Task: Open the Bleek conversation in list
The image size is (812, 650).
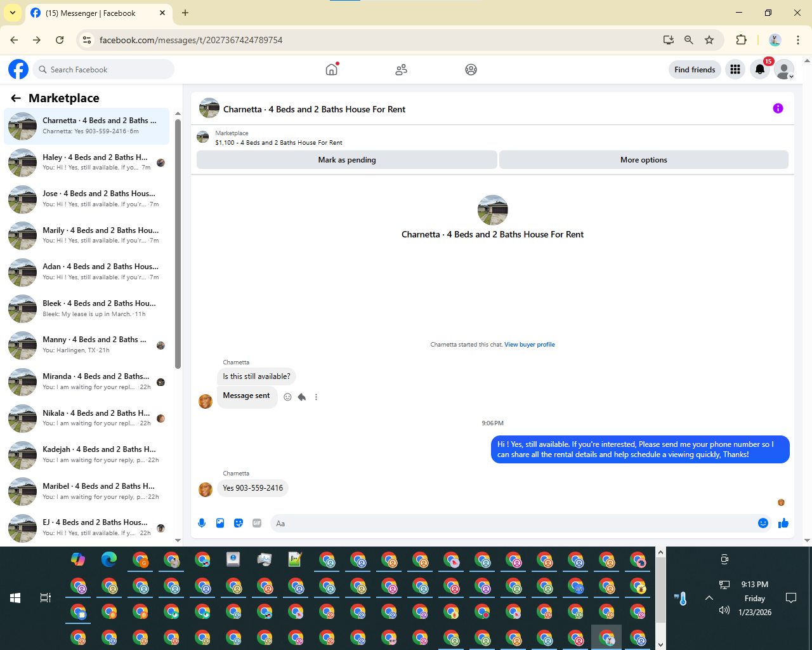Action: tap(87, 308)
